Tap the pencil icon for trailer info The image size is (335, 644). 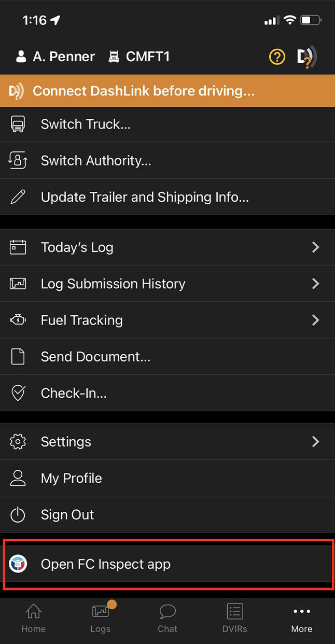(18, 197)
